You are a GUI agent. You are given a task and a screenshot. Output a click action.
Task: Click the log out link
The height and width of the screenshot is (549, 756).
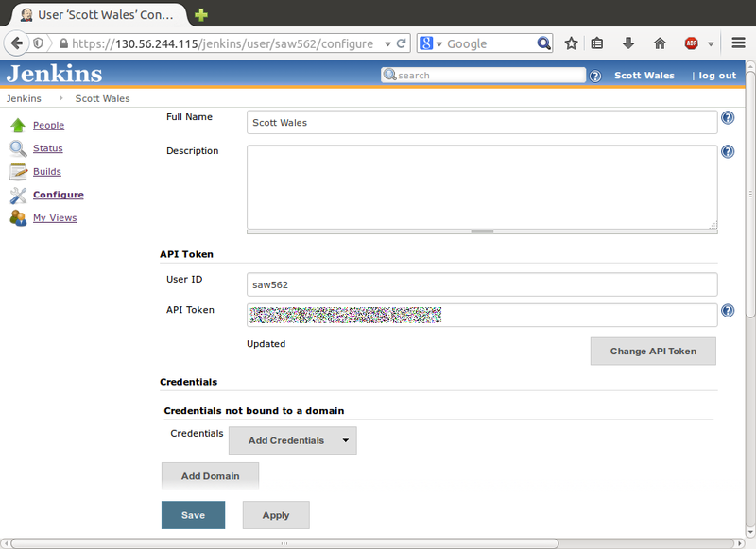(x=717, y=76)
